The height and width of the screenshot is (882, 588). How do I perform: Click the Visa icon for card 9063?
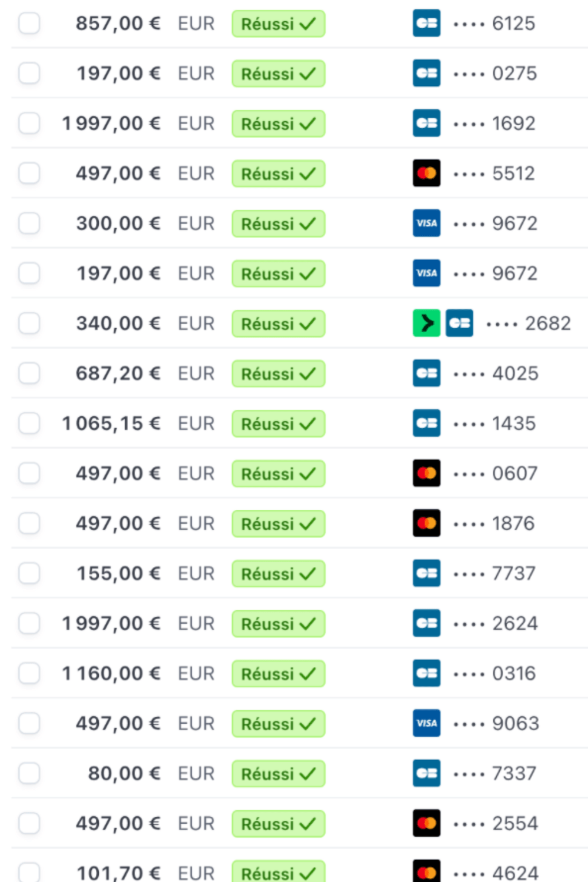[426, 723]
